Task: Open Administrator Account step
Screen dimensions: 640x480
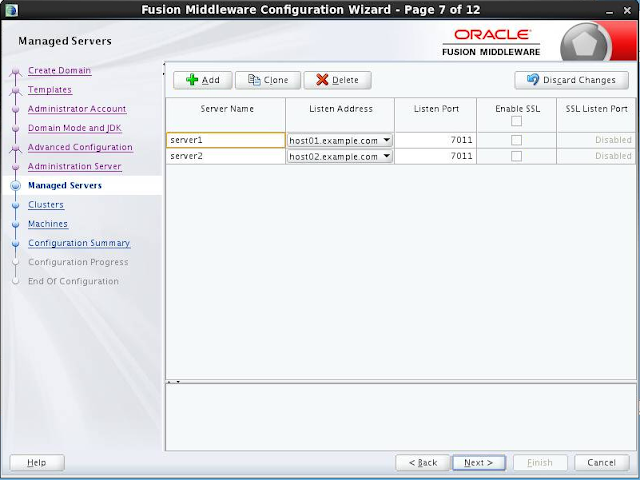Action: (x=77, y=109)
